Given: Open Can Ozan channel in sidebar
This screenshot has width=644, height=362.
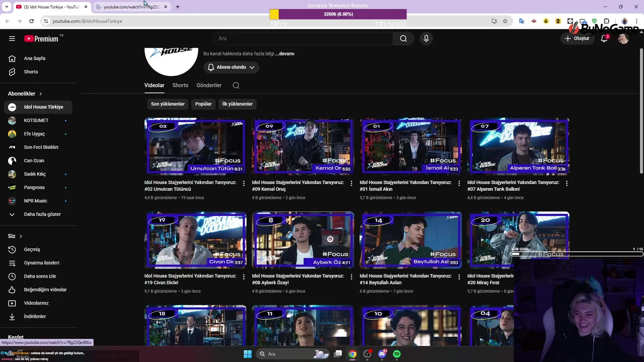Looking at the screenshot, I should click(38, 161).
